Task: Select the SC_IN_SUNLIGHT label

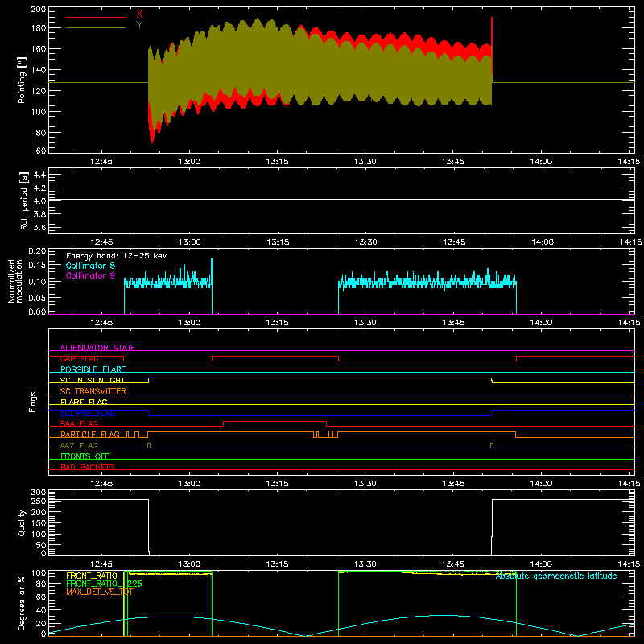Action: coord(93,380)
